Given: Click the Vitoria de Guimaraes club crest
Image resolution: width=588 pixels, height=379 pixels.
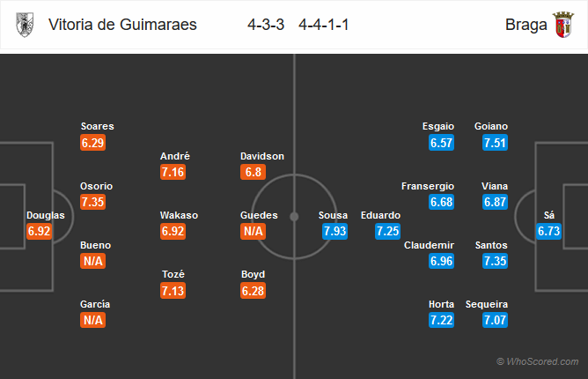Looking at the screenshot, I should [25, 25].
